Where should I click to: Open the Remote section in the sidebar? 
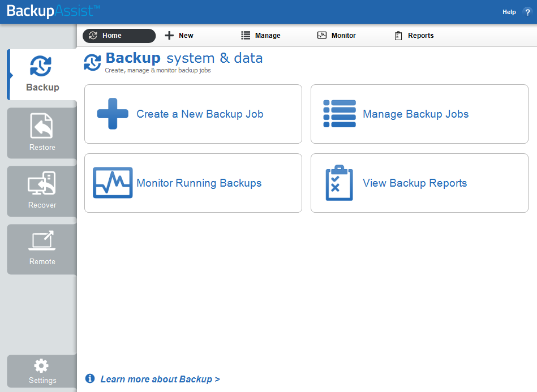[x=42, y=249]
